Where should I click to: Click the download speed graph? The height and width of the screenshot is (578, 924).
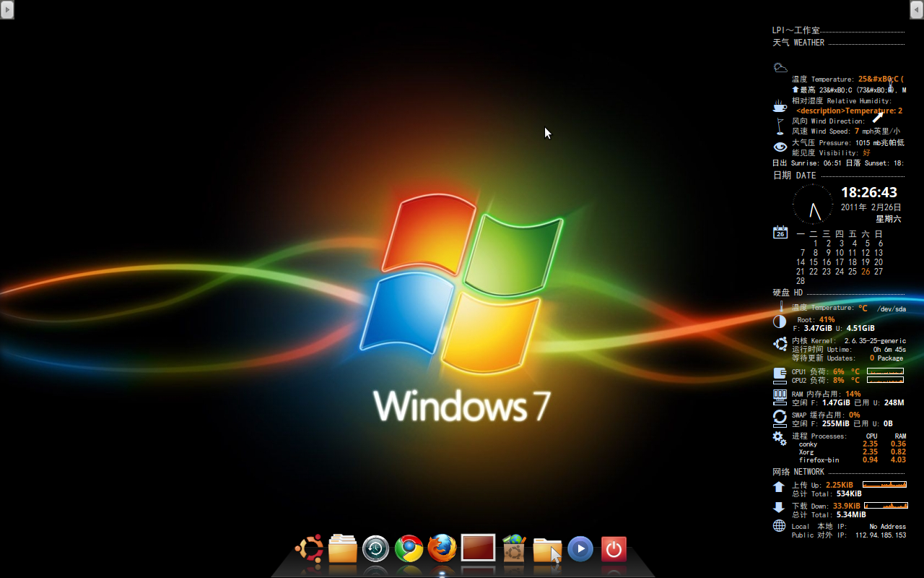(886, 506)
